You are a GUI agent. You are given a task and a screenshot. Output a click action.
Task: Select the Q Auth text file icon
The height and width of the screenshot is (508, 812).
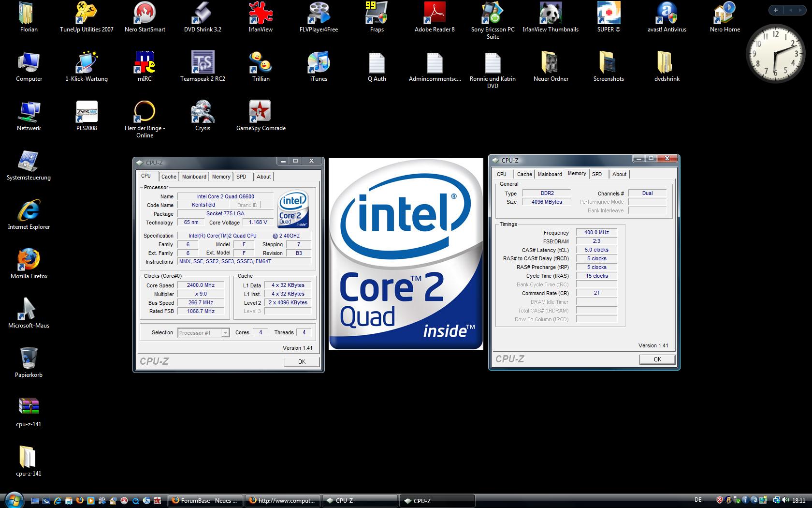coord(377,67)
